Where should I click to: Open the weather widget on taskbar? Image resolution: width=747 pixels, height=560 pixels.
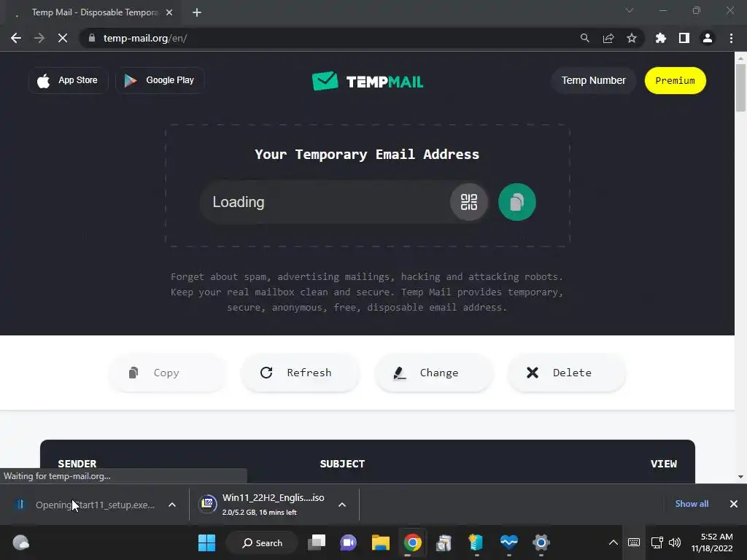(20, 542)
